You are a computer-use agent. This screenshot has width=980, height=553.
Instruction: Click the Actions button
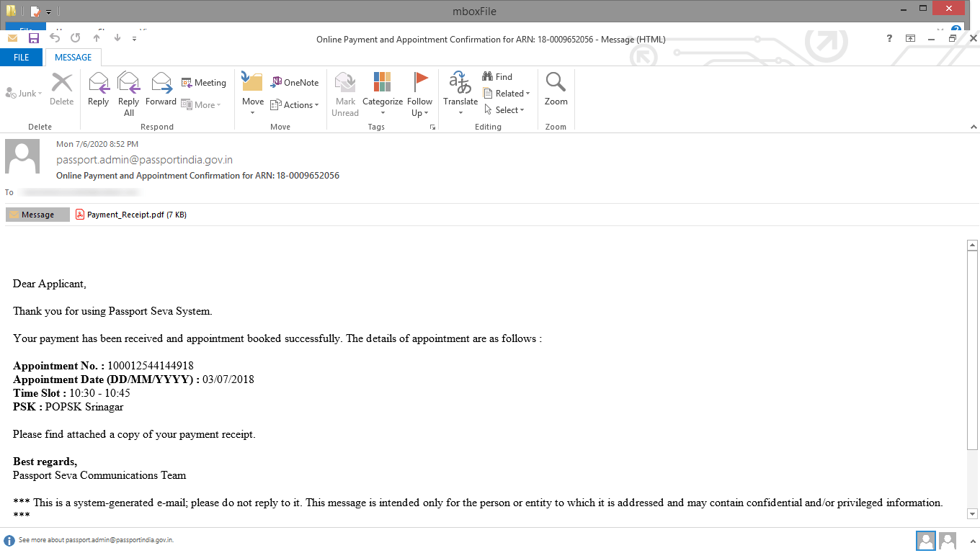coord(295,104)
